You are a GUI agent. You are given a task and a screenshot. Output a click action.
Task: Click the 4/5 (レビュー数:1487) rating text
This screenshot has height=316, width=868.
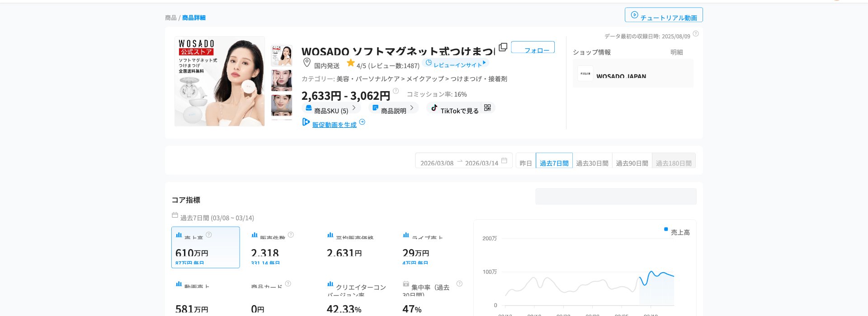coord(388,66)
